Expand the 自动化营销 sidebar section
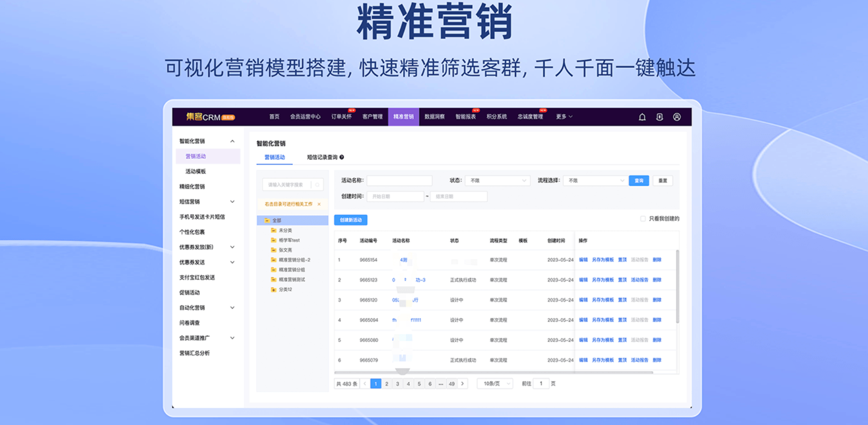 (x=232, y=308)
